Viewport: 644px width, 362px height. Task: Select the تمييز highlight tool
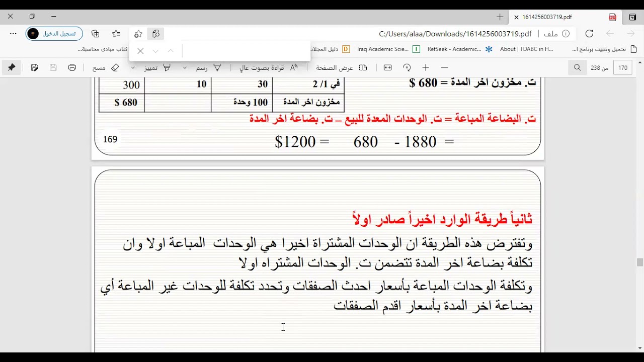(157, 67)
